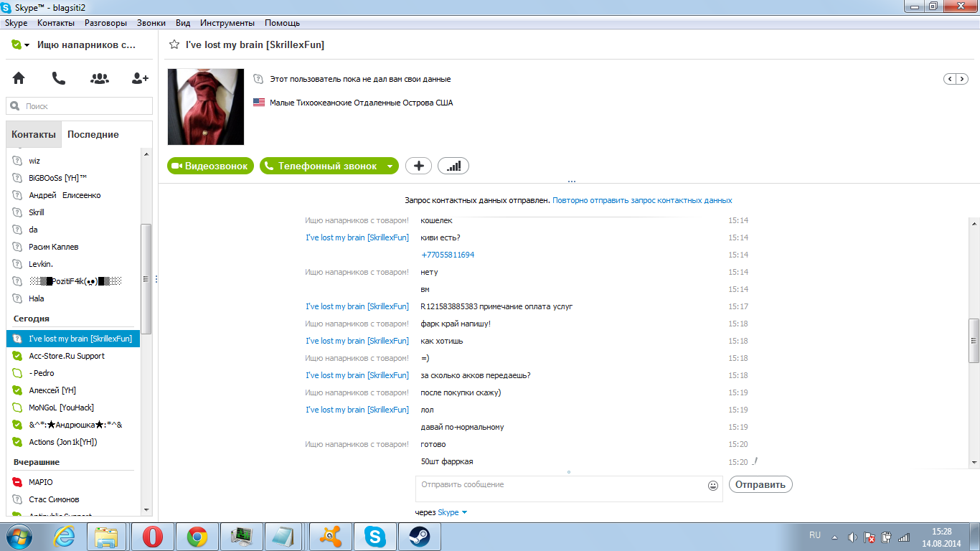Open the Звонки menu
The height and width of the screenshot is (551, 980).
(x=151, y=23)
